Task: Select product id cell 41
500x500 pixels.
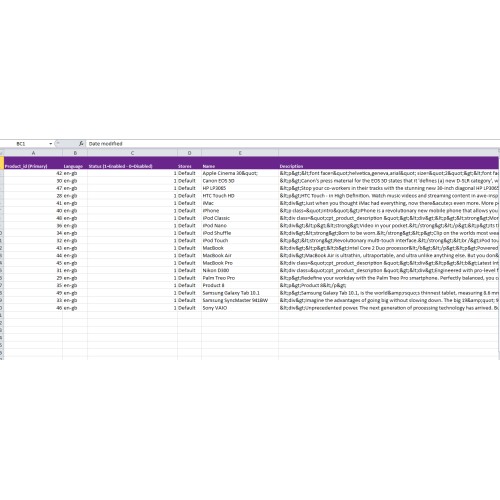Action: point(33,203)
